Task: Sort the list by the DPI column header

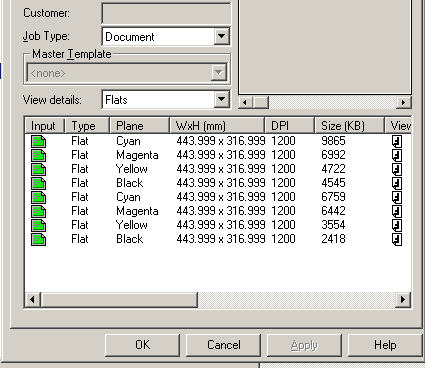Action: pos(289,126)
